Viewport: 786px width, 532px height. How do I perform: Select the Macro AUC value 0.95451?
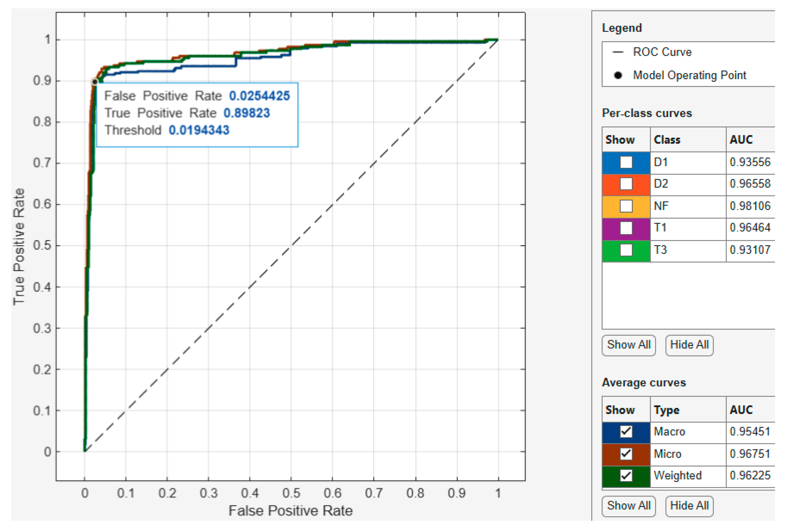pyautogui.click(x=749, y=432)
